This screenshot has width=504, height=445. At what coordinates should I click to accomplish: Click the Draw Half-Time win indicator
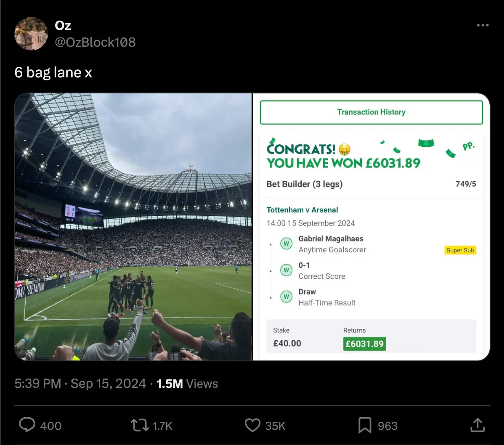[x=286, y=297]
